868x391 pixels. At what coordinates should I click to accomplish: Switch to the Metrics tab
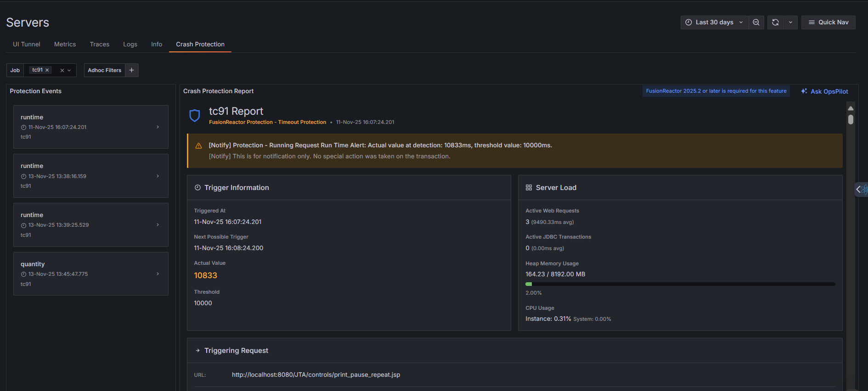pos(65,45)
